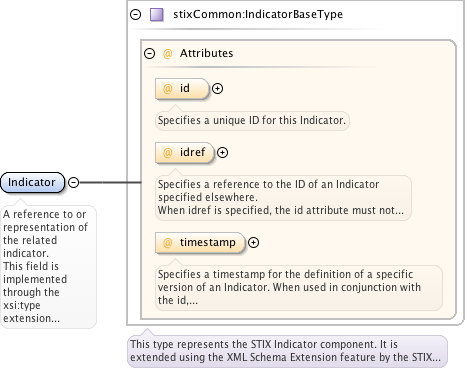This screenshot has width=466, height=371.
Task: Click the Attributes heading label
Action: pos(207,53)
